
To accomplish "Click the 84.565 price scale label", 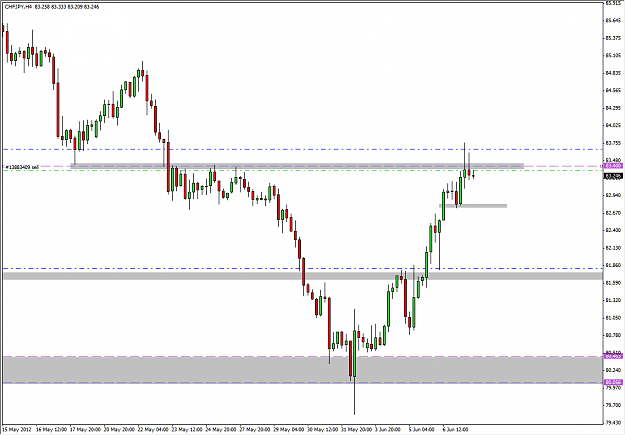I will (613, 91).
